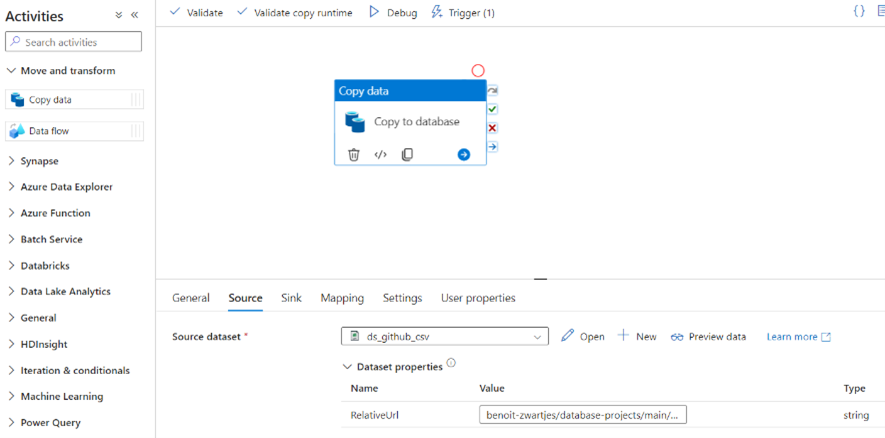Click the glasses Preview data icon

pos(677,337)
